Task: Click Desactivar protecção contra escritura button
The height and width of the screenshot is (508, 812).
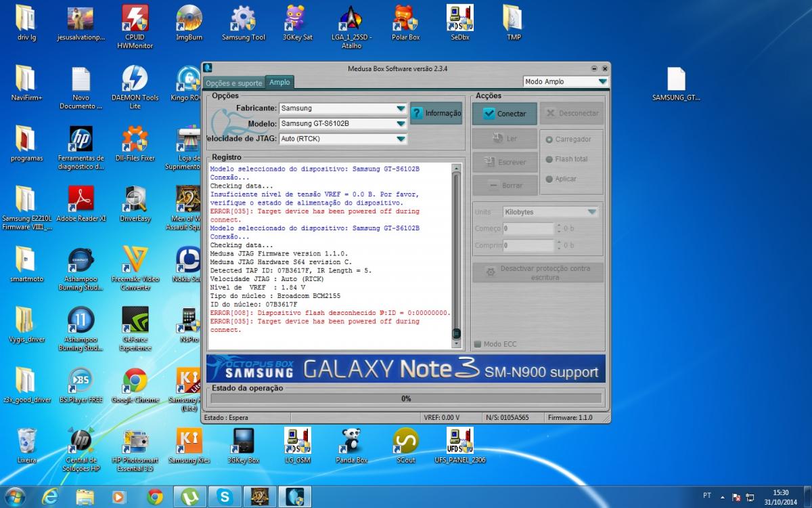Action: [x=537, y=273]
